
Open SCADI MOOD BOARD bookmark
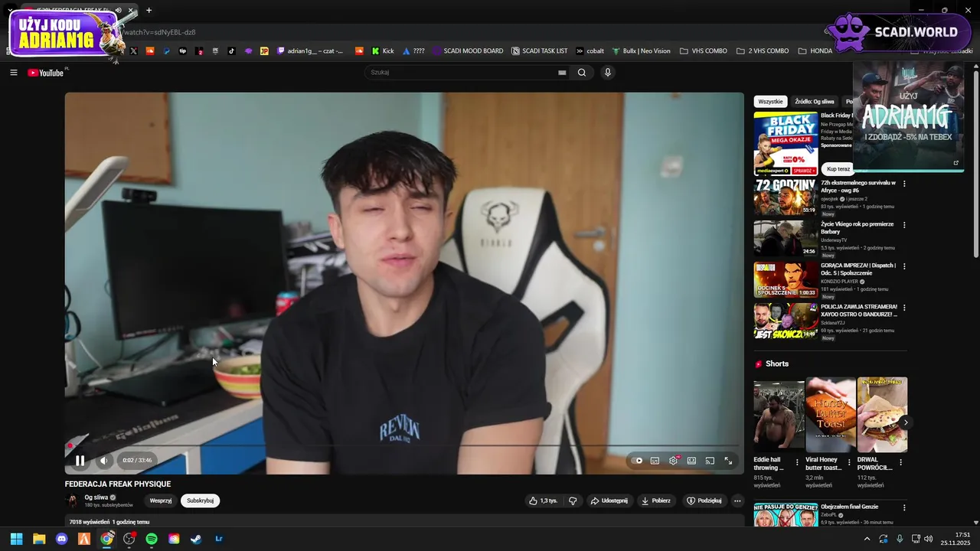(468, 51)
